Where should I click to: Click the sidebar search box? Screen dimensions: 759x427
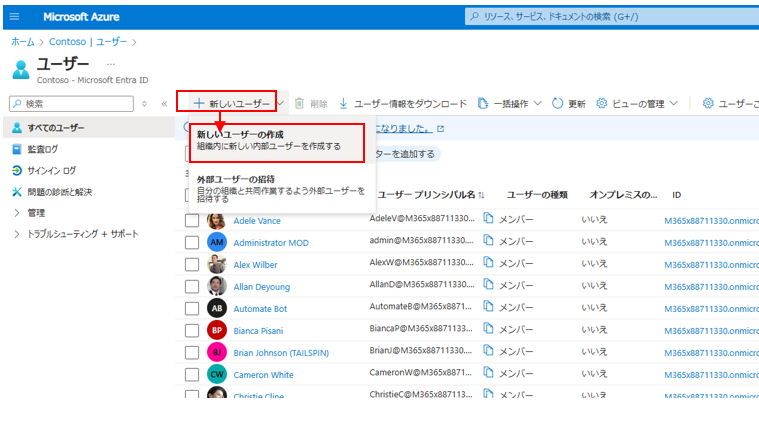[71, 104]
